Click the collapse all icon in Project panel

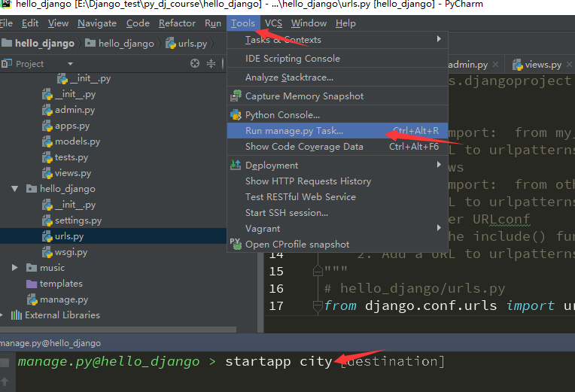pyautogui.click(x=211, y=63)
